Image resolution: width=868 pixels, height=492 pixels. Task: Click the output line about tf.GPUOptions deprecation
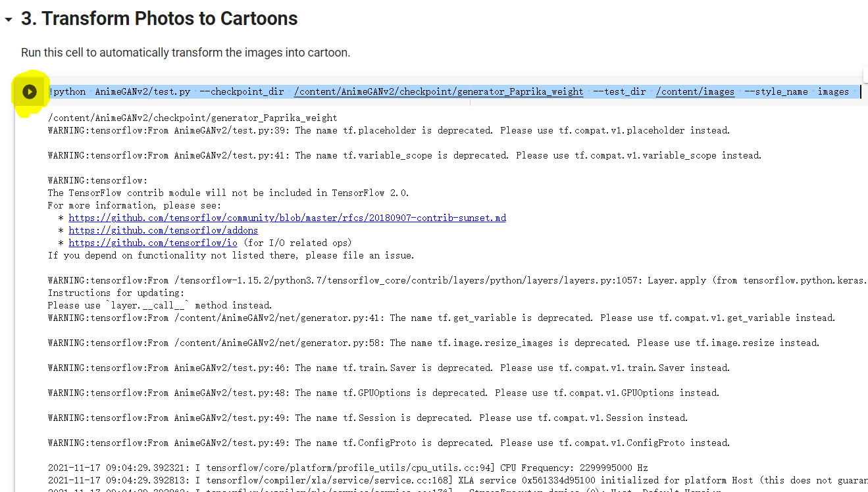(384, 393)
